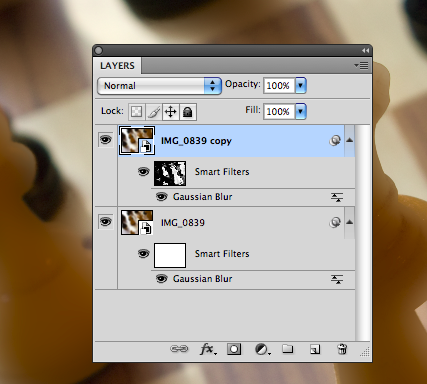The width and height of the screenshot is (427, 384).
Task: Open the fx layer style menu
Action: [x=208, y=349]
